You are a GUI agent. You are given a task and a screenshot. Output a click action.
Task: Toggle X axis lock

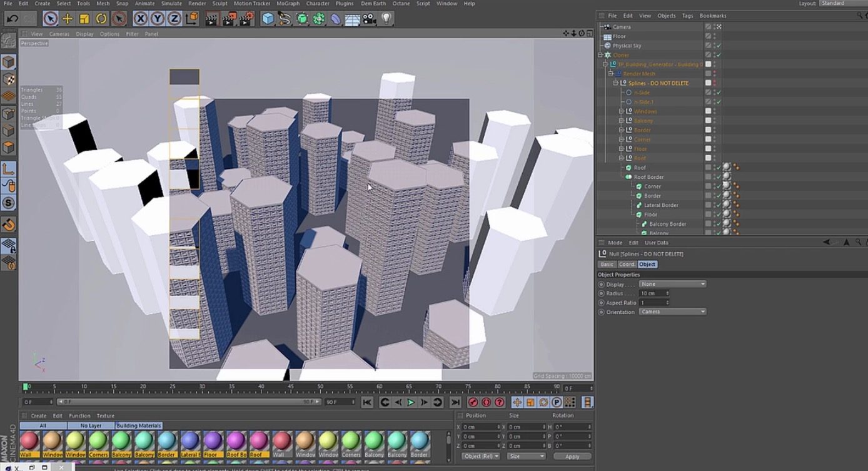point(140,19)
